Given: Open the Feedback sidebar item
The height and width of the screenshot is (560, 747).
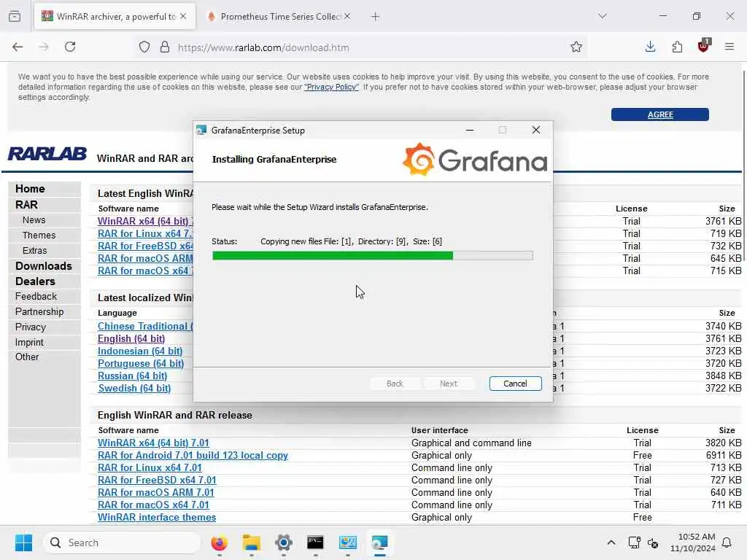Looking at the screenshot, I should tap(36, 296).
